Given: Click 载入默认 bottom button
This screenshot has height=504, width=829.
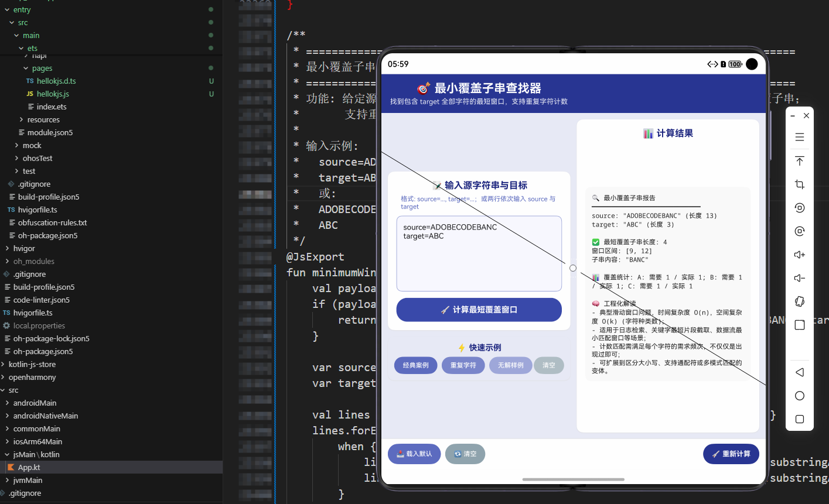Looking at the screenshot, I should click(x=414, y=454).
